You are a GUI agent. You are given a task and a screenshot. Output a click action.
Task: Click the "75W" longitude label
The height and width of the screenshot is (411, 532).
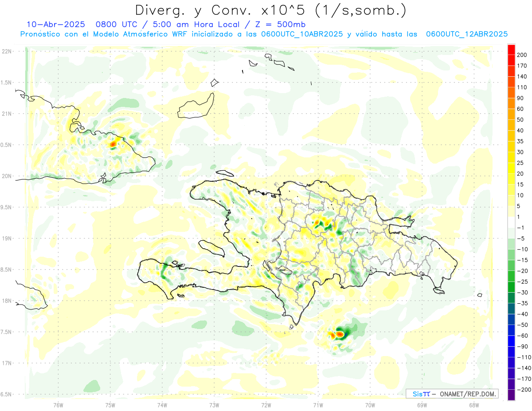pyautogui.click(x=110, y=405)
